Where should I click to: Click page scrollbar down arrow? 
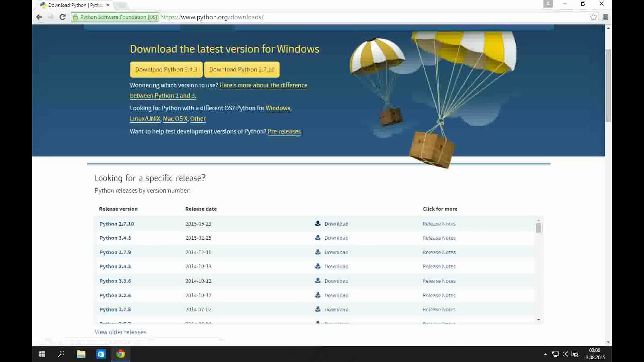(x=608, y=342)
